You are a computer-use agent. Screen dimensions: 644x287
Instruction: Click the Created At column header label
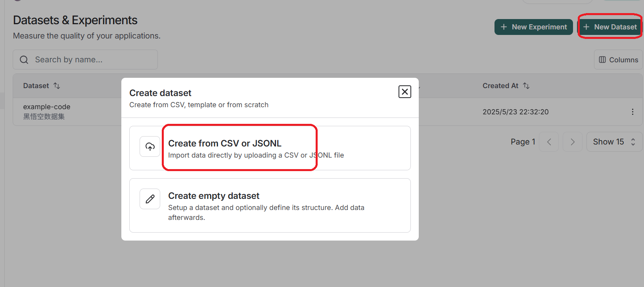click(500, 86)
